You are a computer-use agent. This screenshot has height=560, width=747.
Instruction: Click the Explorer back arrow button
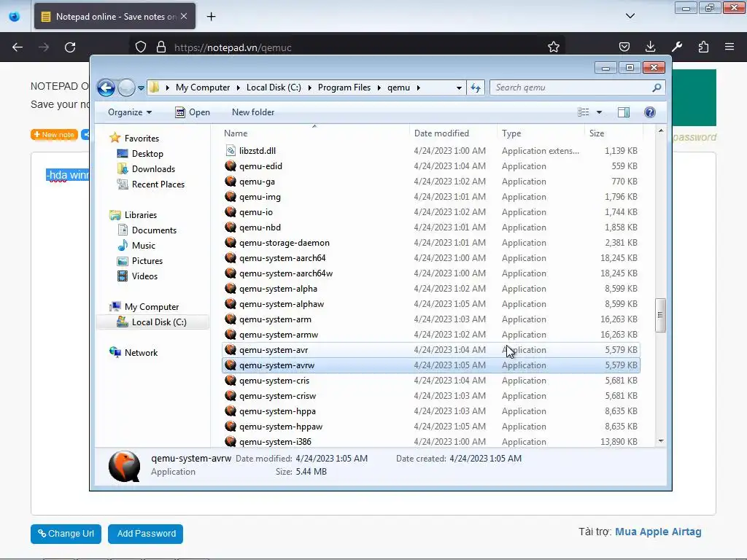point(106,87)
